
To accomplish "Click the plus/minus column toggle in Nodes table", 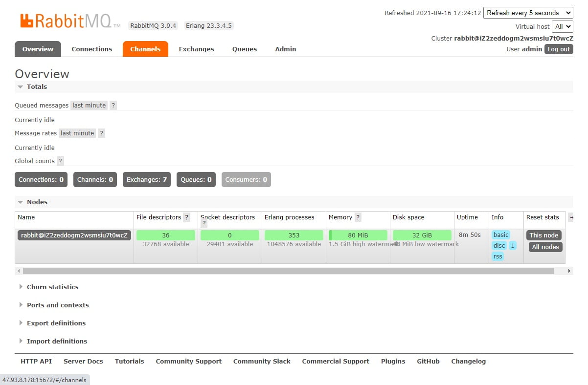I will tap(570, 217).
